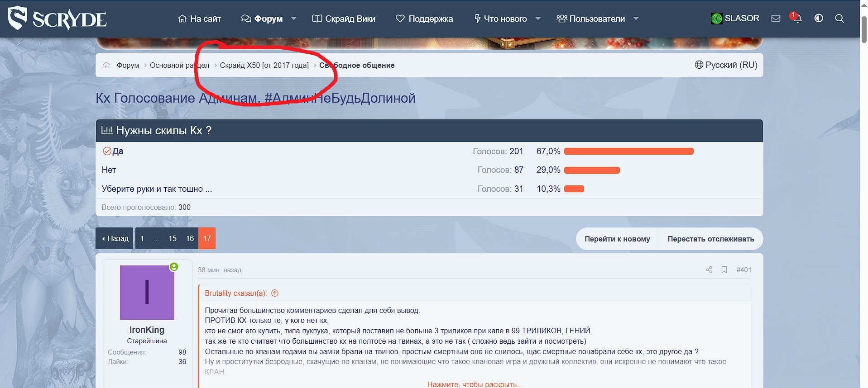Expand the Пользователи dropdown arrow
The width and height of the screenshot is (868, 388).
636,19
